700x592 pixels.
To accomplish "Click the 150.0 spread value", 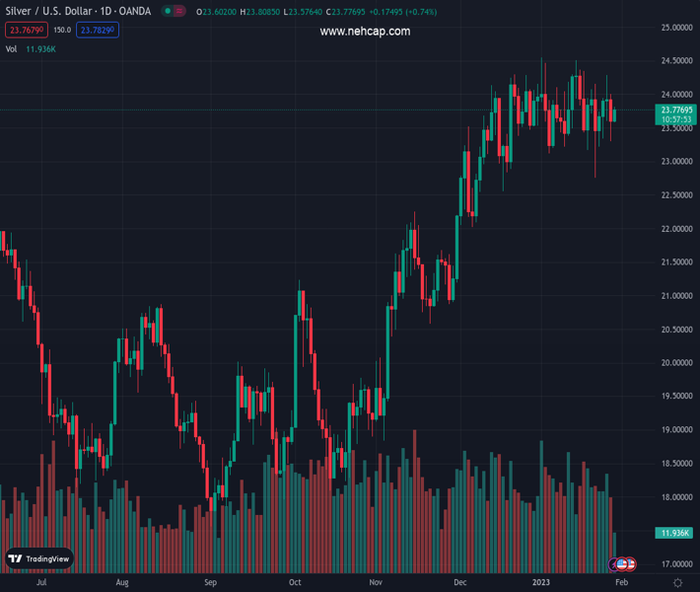I will [x=61, y=31].
